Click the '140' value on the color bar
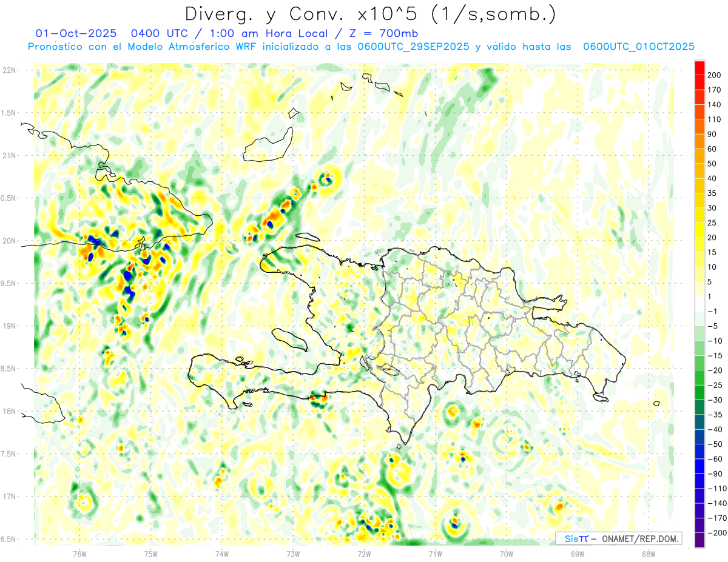Viewport: 728px width, 562px height. pos(713,105)
